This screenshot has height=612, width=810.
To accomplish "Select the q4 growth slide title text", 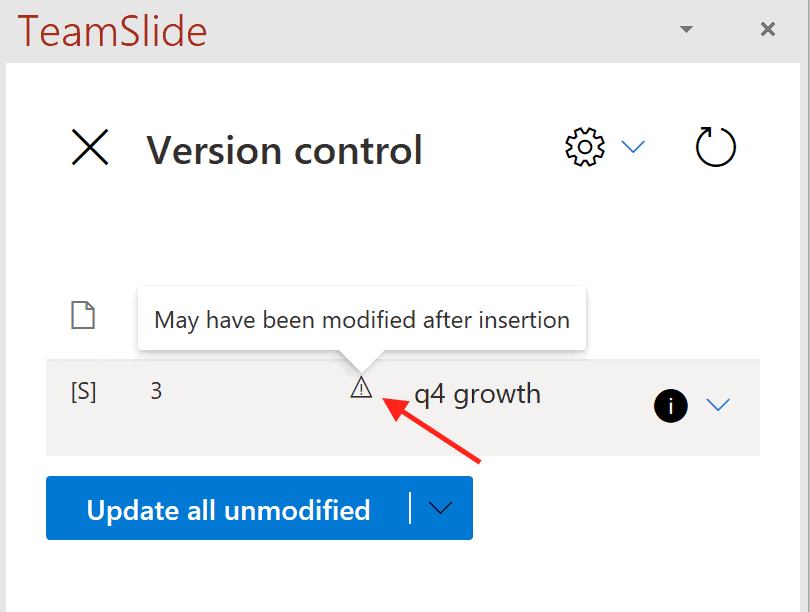I will [478, 394].
